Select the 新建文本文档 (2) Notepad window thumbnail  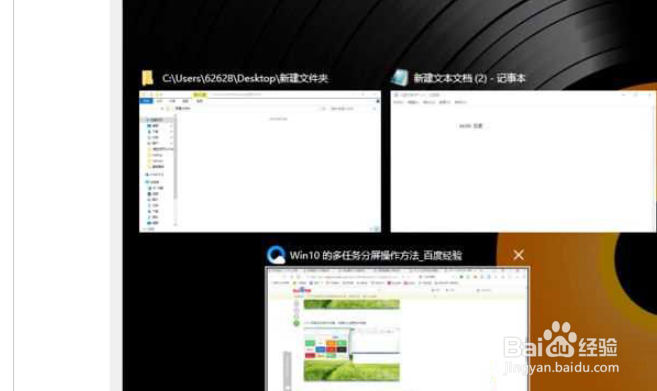coord(523,161)
